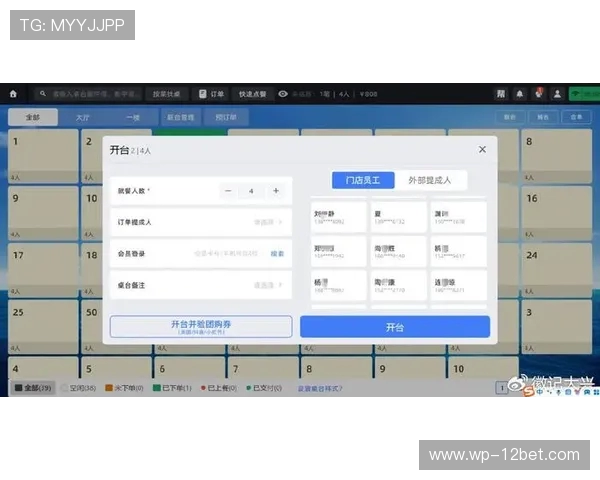Select the 一楼 area tab
Screen dimensions: 600x480
(133, 117)
